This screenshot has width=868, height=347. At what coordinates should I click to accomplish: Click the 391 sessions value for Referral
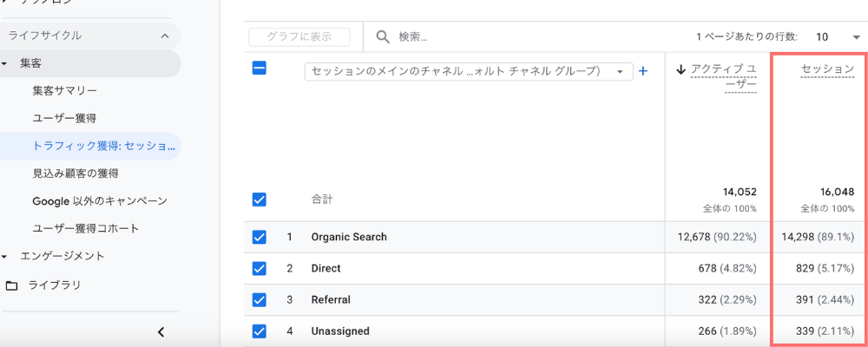pyautogui.click(x=805, y=300)
